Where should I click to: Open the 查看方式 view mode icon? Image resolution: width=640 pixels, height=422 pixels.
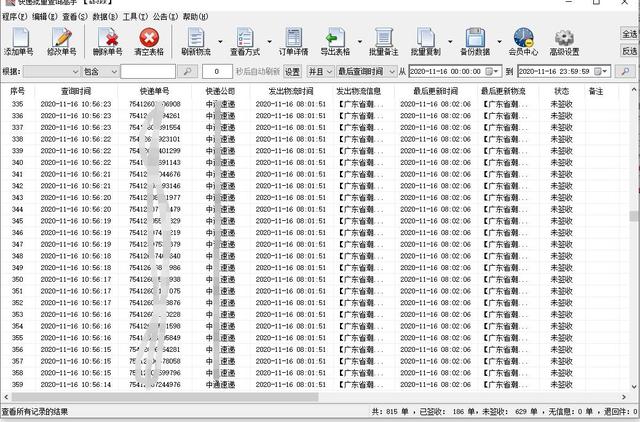(x=245, y=41)
